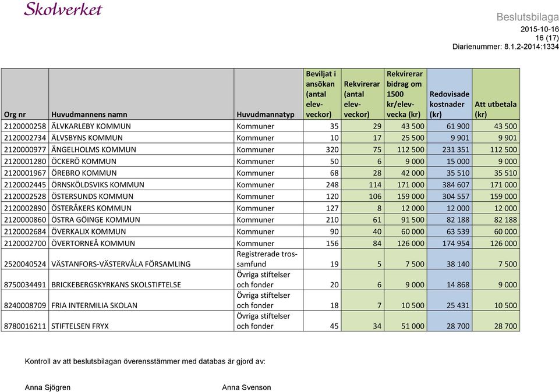The height and width of the screenshot is (392, 559).
Task: Click the value 61 900
Action: 458,126
